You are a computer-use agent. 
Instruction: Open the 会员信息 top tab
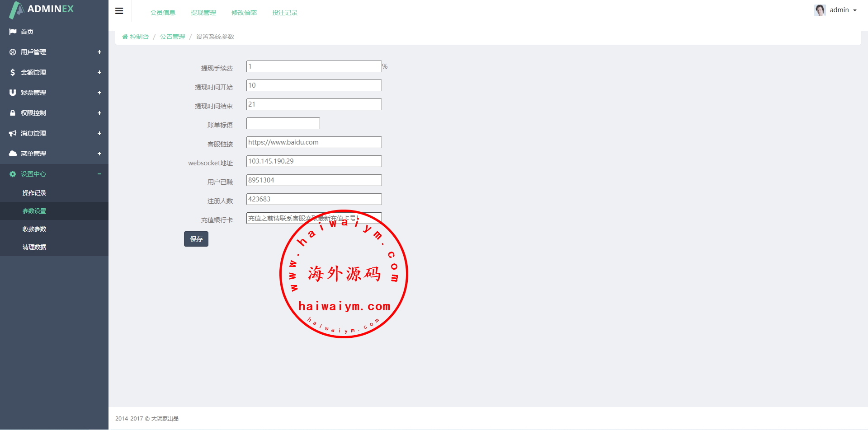pyautogui.click(x=163, y=13)
